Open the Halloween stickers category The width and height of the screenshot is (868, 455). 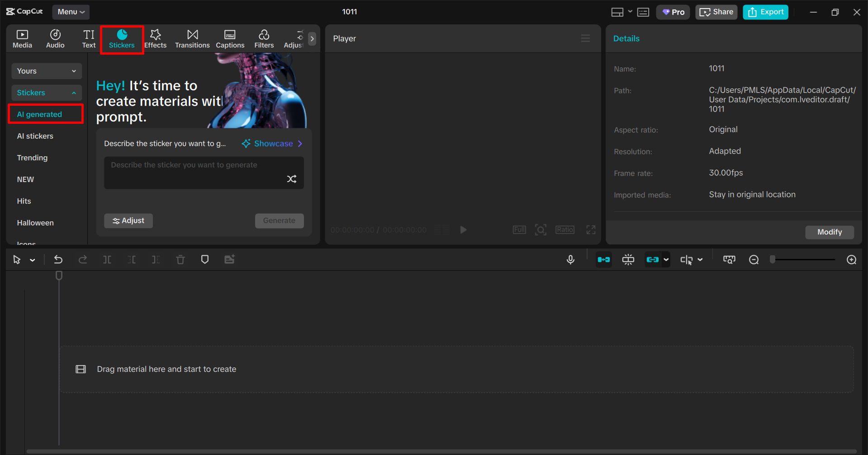35,223
